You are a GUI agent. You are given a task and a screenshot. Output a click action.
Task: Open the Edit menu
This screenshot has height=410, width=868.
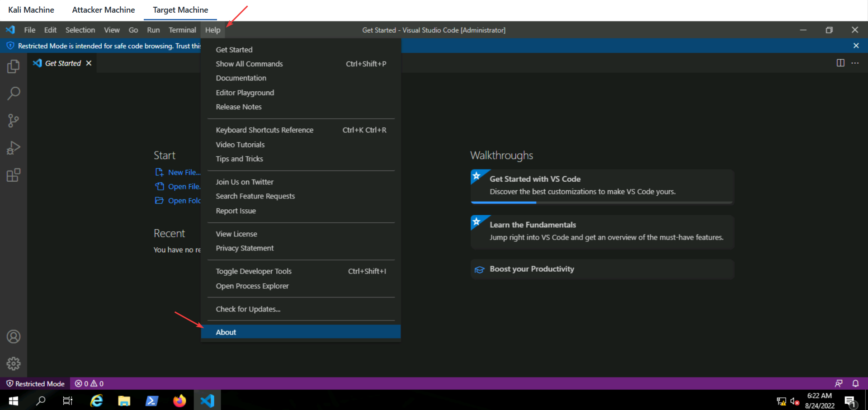click(x=50, y=30)
